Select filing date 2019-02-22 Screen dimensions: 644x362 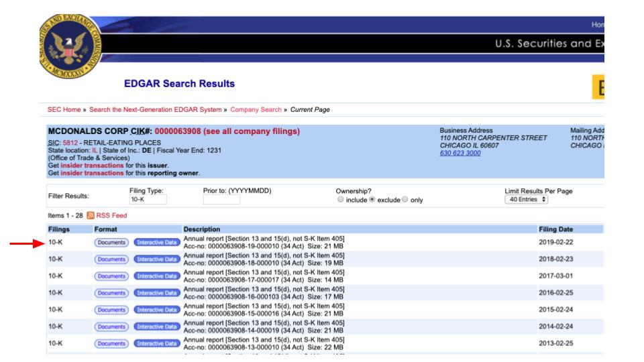(555, 242)
